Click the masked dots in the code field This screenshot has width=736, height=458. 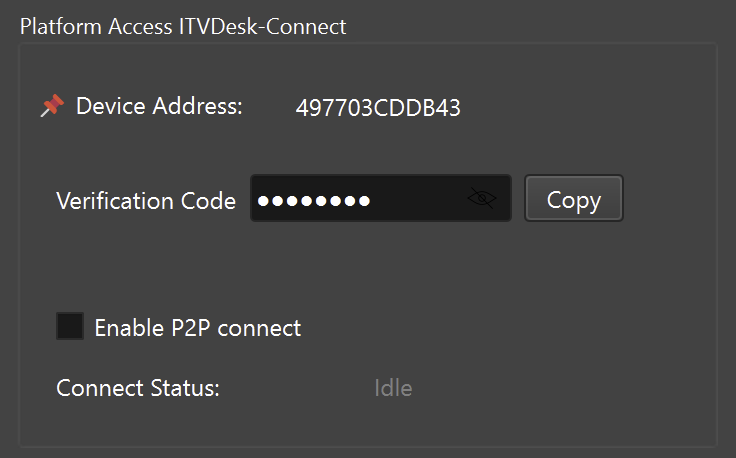[313, 200]
